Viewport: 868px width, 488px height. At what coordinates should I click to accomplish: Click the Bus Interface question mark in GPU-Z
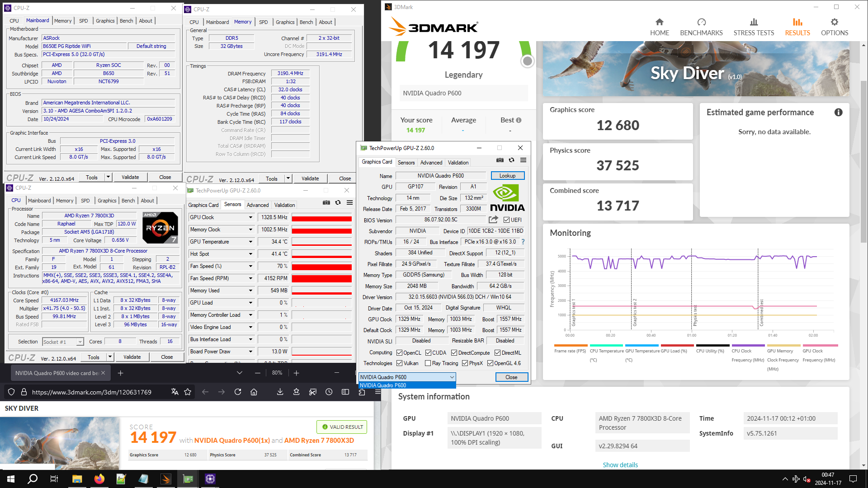click(x=523, y=242)
